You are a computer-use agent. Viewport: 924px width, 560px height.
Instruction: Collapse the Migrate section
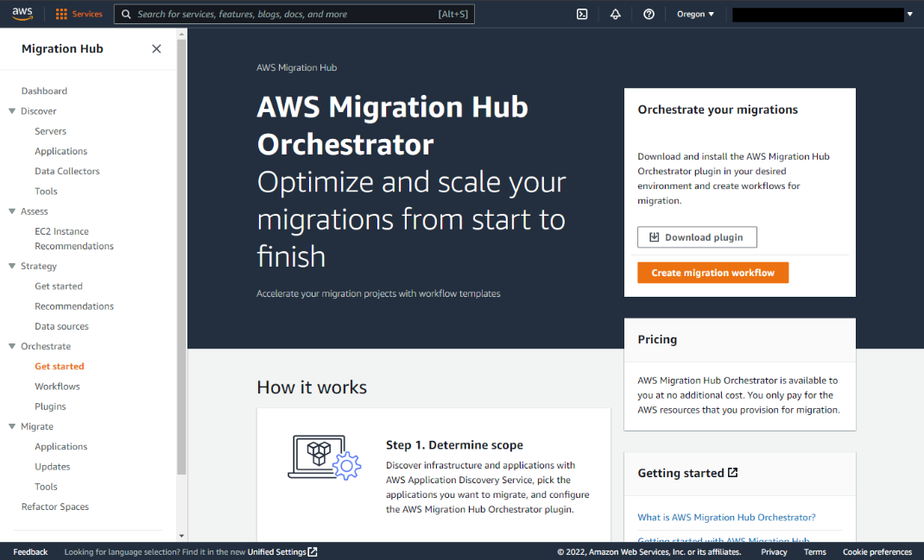pos(12,426)
